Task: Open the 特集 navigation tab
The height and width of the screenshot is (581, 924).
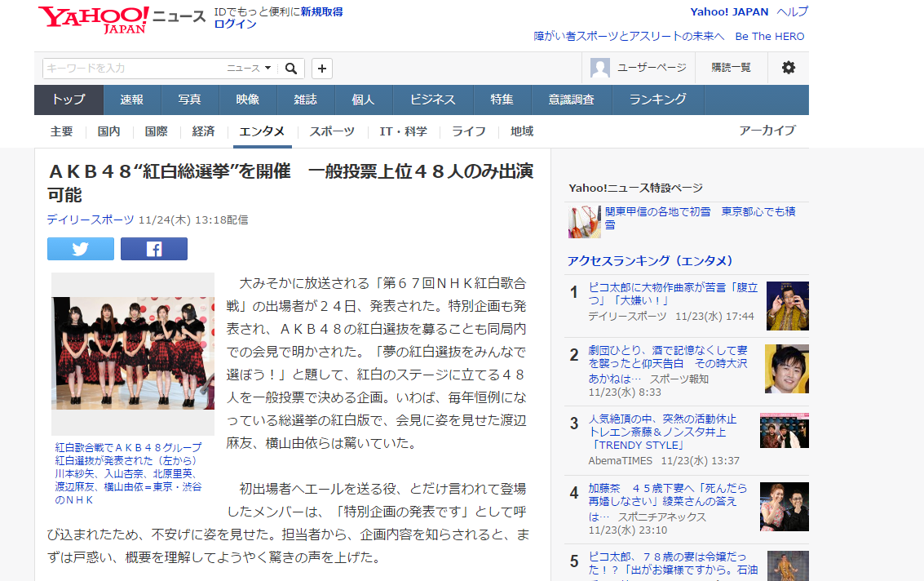Action: (502, 100)
